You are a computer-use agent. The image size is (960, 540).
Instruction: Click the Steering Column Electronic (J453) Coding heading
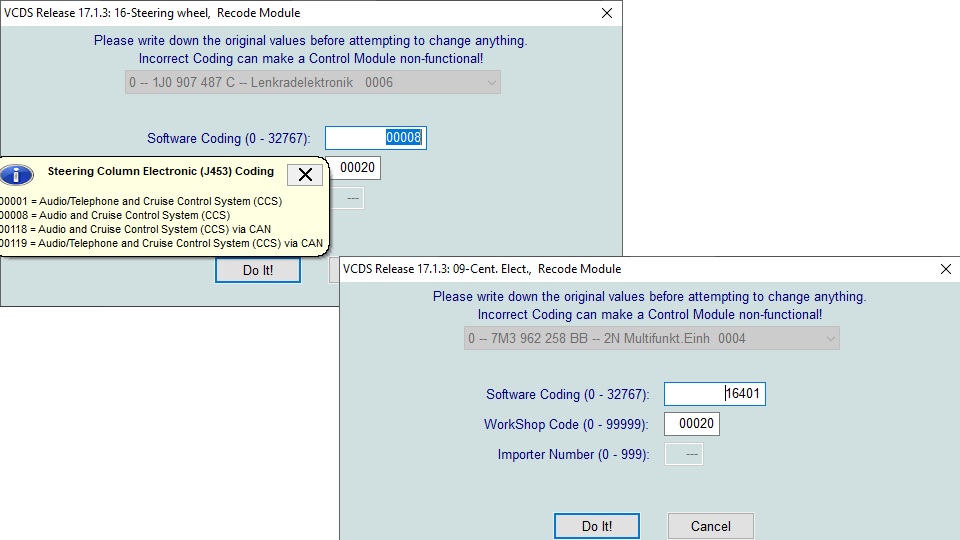pyautogui.click(x=160, y=172)
